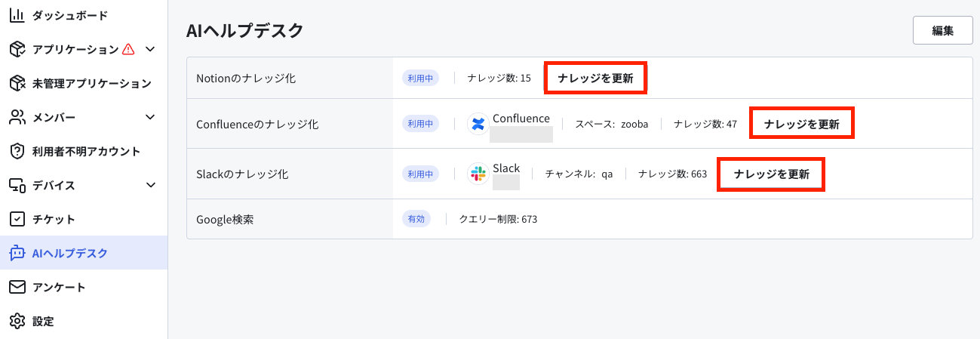The image size is (980, 339).
Task: Open ダッシュボード in sidebar
Action: coord(84,15)
